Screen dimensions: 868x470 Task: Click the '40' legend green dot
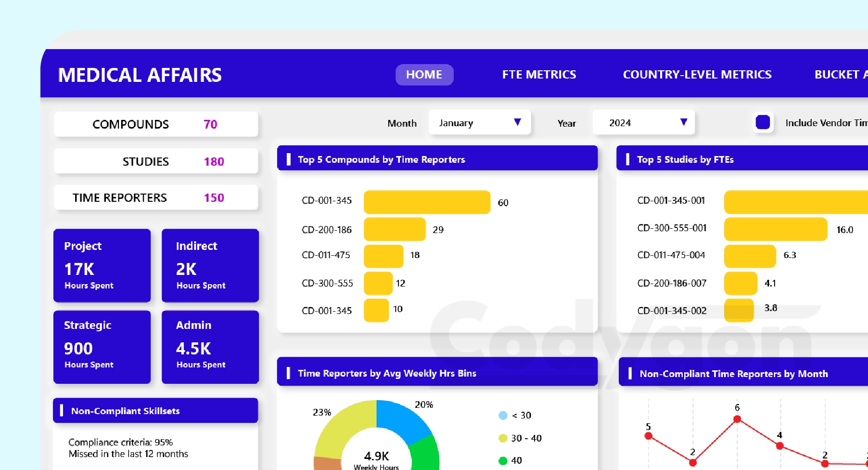pos(503,461)
